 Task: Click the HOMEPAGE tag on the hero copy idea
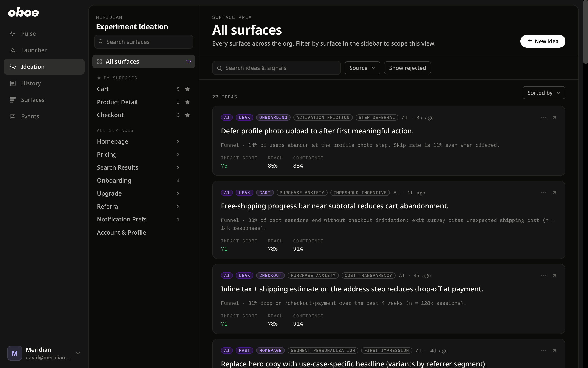[x=270, y=351]
